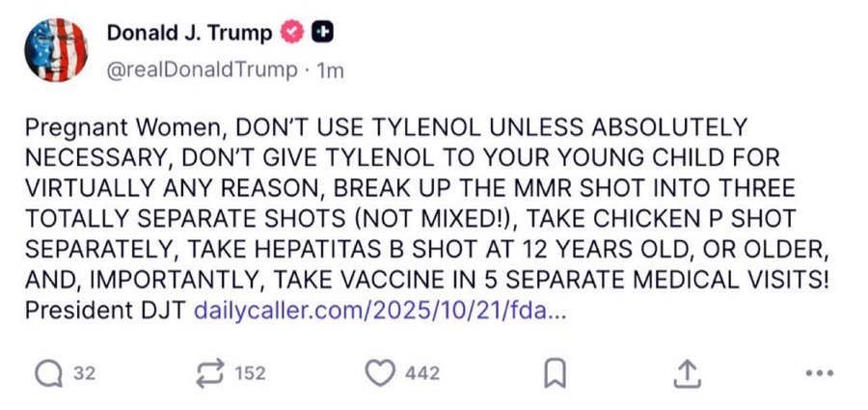Click the Donald J. Trump display name
The width and height of the screenshot is (868, 410).
pyautogui.click(x=189, y=33)
